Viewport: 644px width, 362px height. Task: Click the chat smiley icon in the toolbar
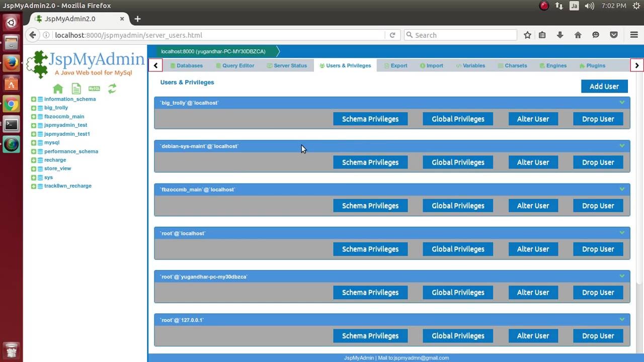[596, 35]
